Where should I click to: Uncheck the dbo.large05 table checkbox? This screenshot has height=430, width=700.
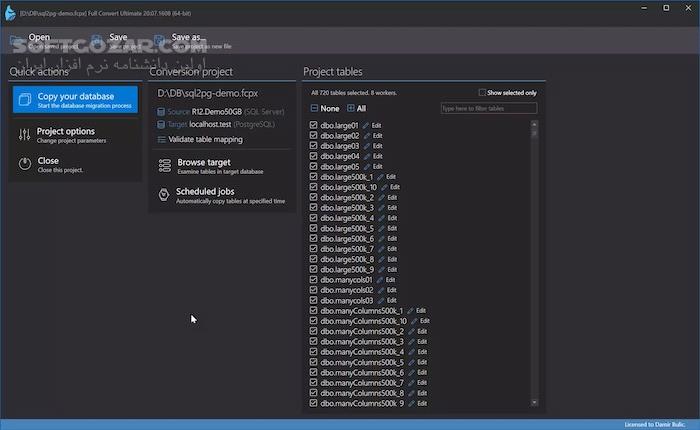313,166
